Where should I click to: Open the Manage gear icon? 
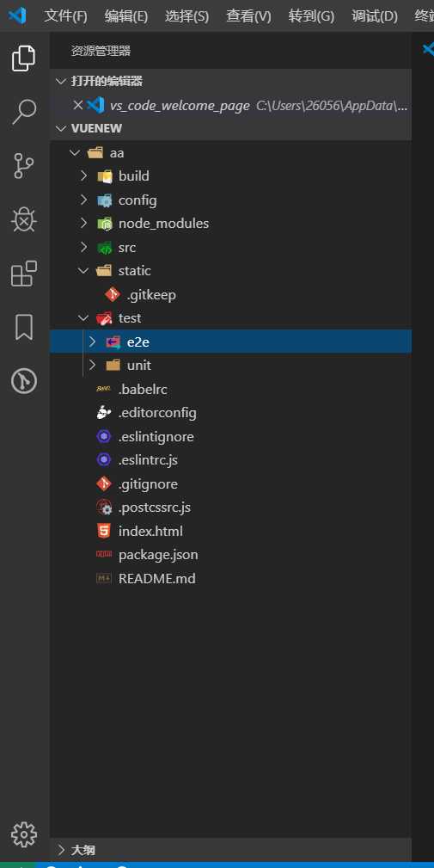click(x=24, y=834)
